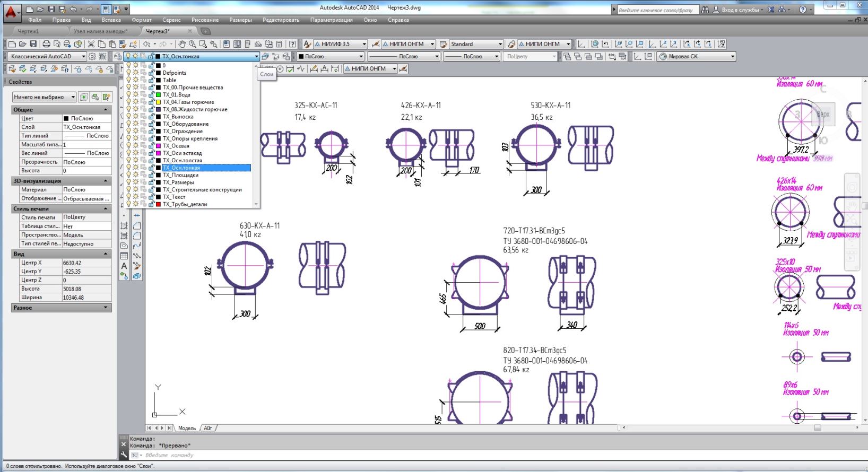This screenshot has width=868, height=472.
Task: Click the Центр X value field 6630.42
Action: tap(87, 263)
